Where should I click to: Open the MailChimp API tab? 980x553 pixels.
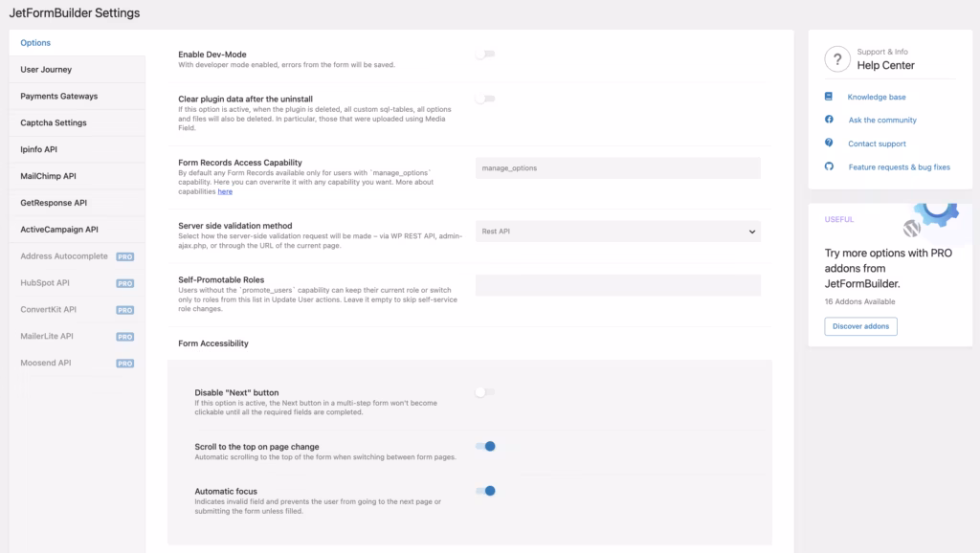point(77,176)
